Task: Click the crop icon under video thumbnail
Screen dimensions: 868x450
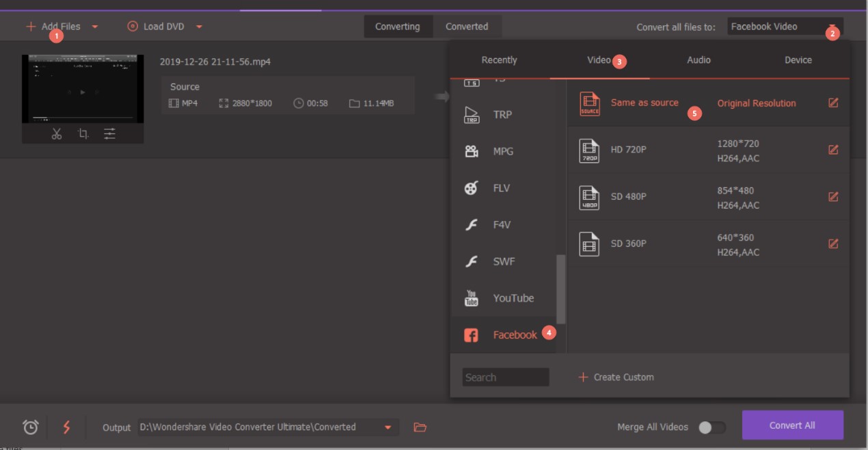Action: click(83, 134)
